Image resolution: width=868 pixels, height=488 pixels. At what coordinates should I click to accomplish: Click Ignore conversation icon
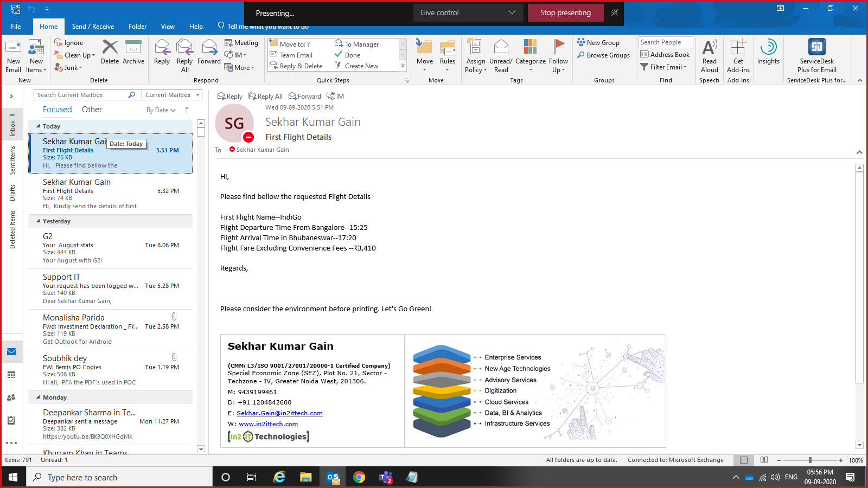pos(59,43)
